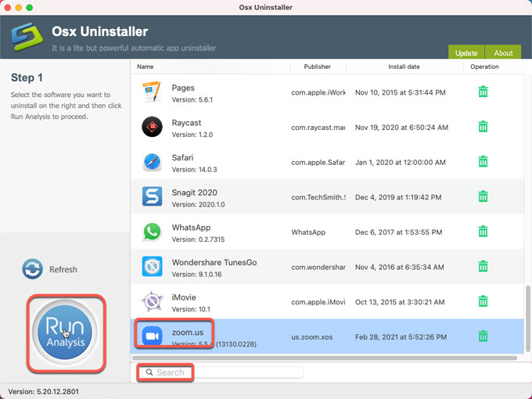This screenshot has width=532, height=399.
Task: Click the trash icon for Pages
Action: click(x=483, y=92)
